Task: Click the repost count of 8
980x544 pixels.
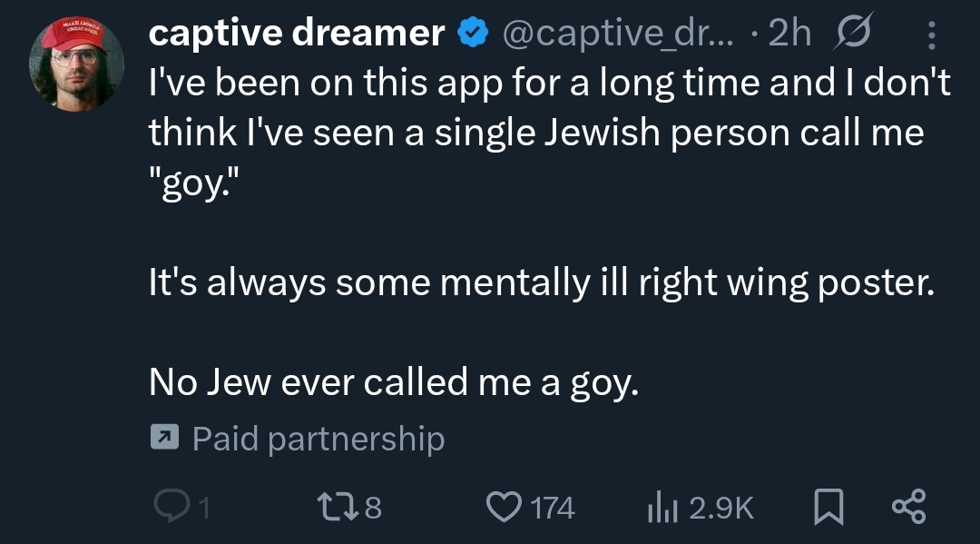Action: pyautogui.click(x=372, y=508)
